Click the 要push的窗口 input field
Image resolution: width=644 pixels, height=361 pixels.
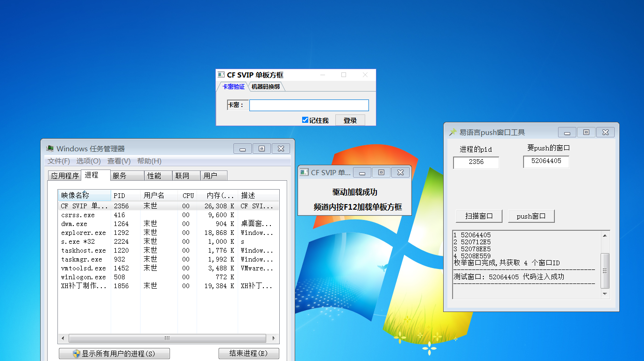point(546,162)
